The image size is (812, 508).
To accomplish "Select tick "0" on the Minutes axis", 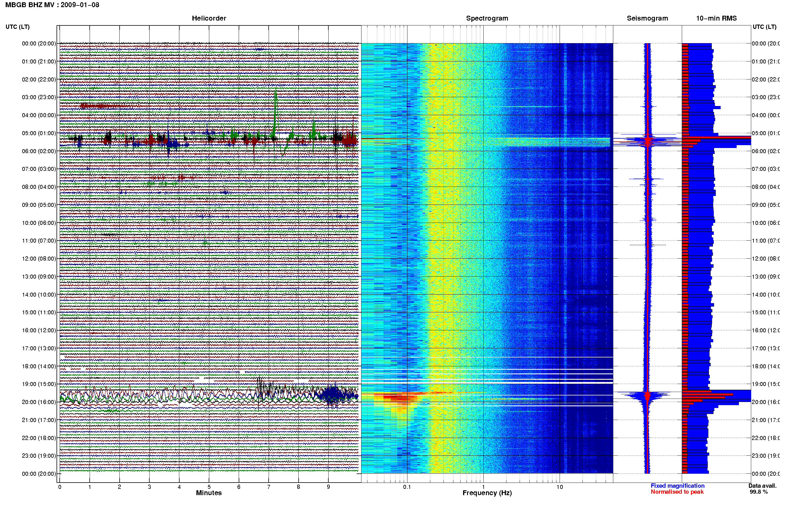I will pyautogui.click(x=60, y=487).
